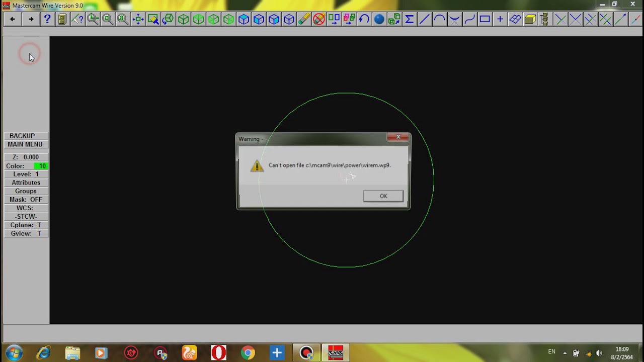Select the pink squares transform icon
The height and width of the screenshot is (362, 644).
pyautogui.click(x=349, y=19)
